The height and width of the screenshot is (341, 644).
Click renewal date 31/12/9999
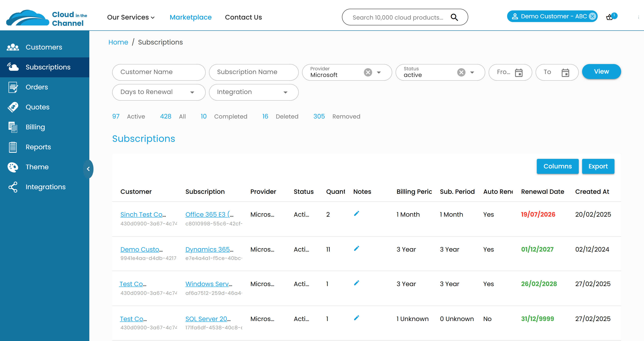[537, 319]
